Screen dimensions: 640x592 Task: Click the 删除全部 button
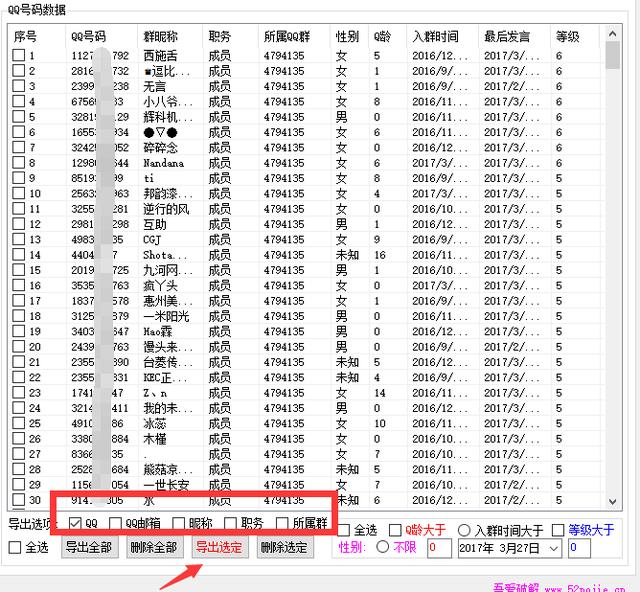click(153, 548)
